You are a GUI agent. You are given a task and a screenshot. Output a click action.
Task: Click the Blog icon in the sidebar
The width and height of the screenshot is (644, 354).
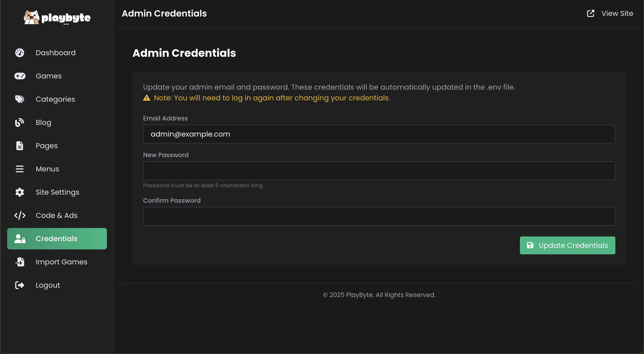click(x=19, y=122)
